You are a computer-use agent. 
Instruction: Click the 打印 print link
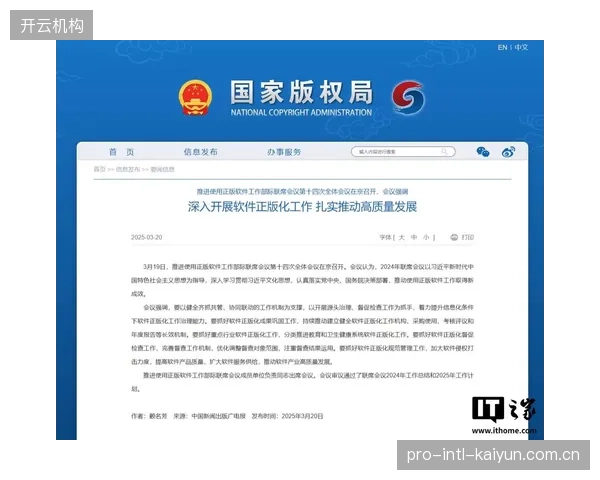click(468, 237)
